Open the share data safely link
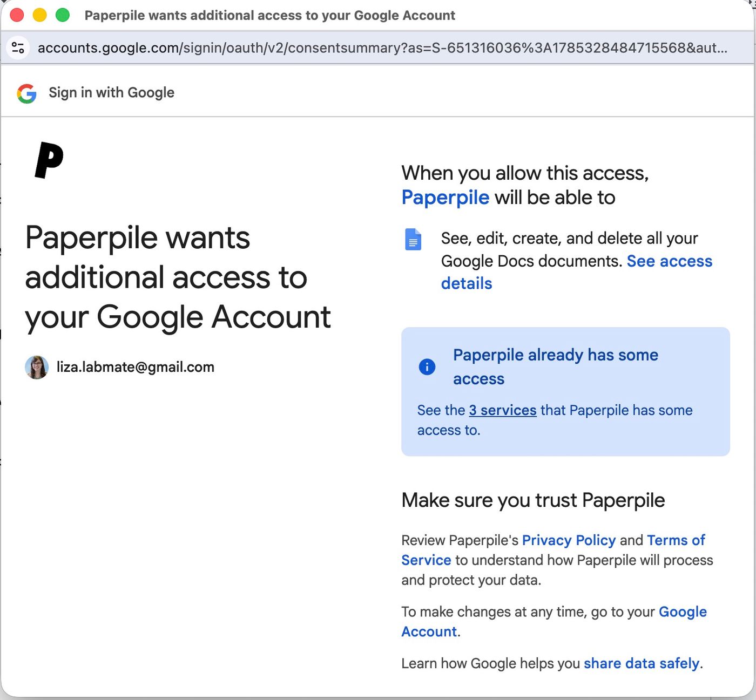Image resolution: width=756 pixels, height=700 pixels. [642, 663]
